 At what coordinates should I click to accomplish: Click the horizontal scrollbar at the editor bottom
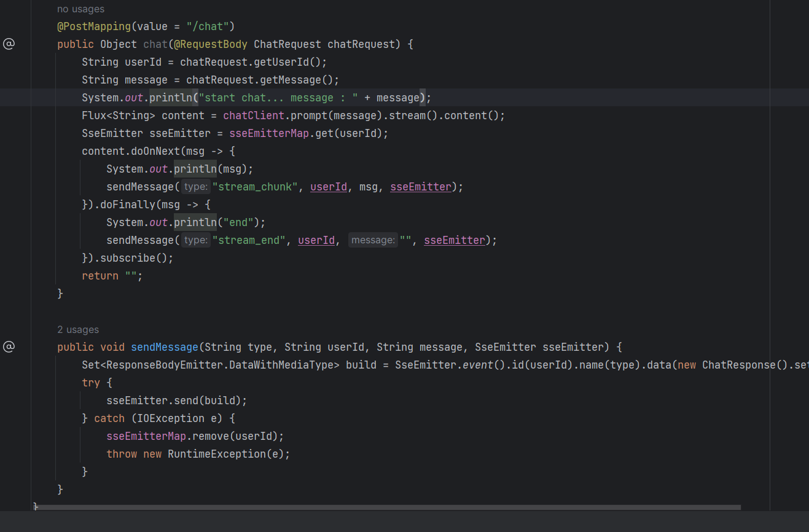(387, 507)
